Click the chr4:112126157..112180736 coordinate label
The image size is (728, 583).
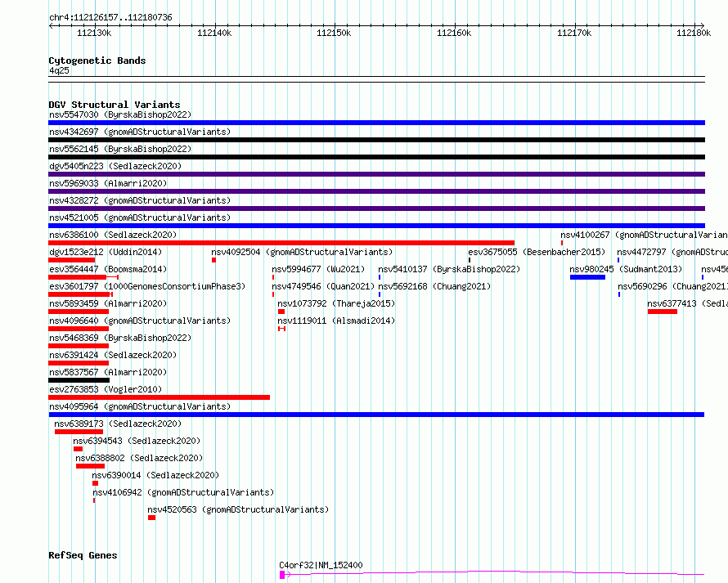[110, 17]
